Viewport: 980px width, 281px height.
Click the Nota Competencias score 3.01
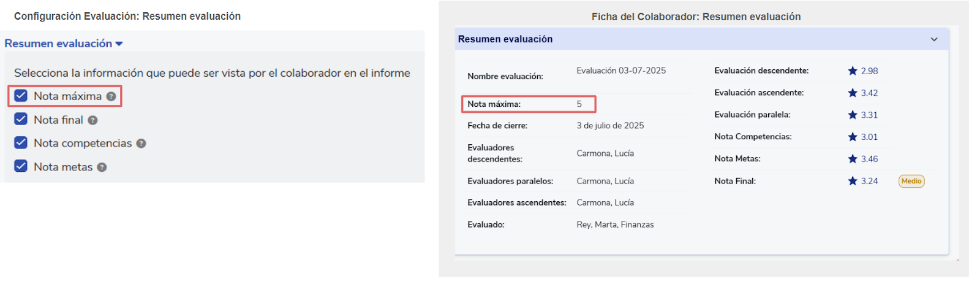[869, 137]
